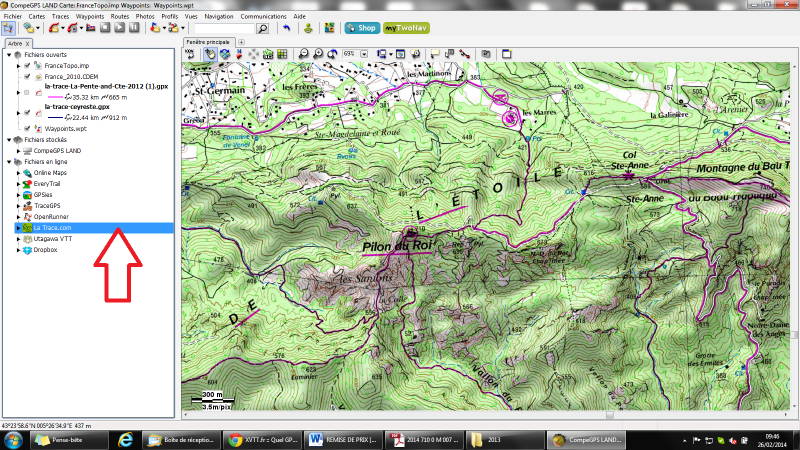This screenshot has height=450, width=800.
Task: Uncheck the Waypoints.wpt checkbox
Action: point(27,129)
